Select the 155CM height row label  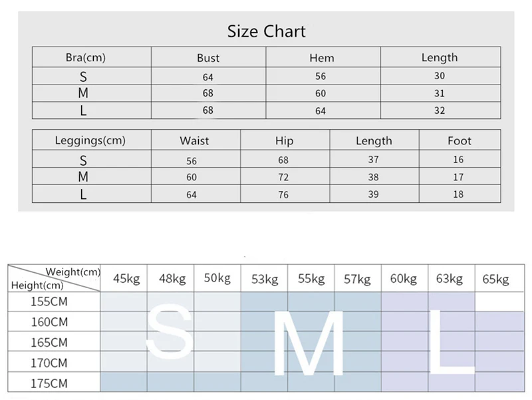[49, 301]
